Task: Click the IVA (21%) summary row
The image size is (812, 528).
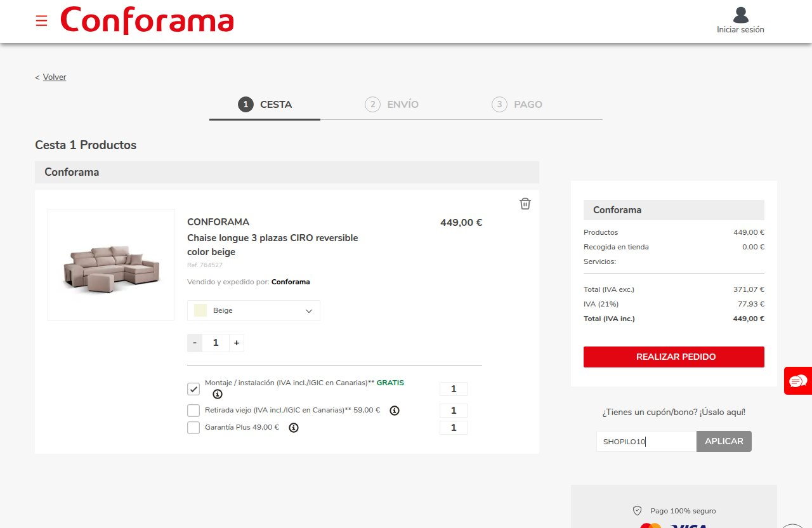Action: point(674,304)
